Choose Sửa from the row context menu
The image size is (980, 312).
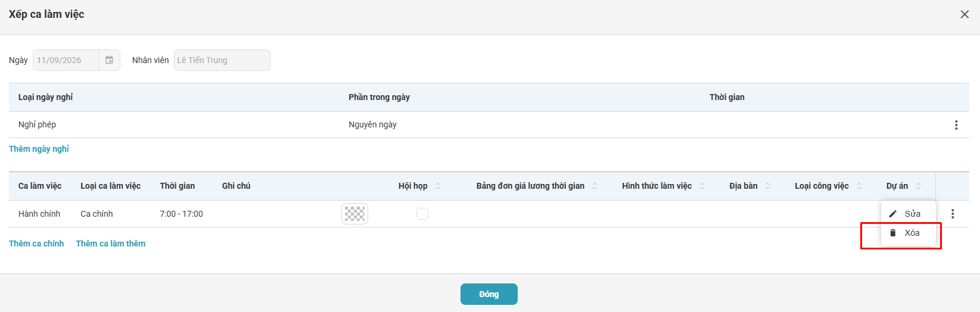pyautogui.click(x=909, y=214)
